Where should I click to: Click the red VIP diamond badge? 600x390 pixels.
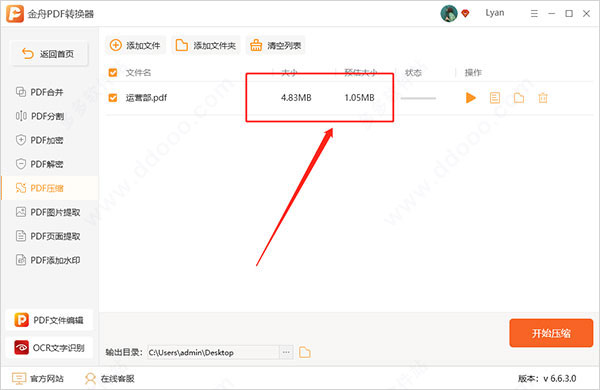(x=465, y=14)
